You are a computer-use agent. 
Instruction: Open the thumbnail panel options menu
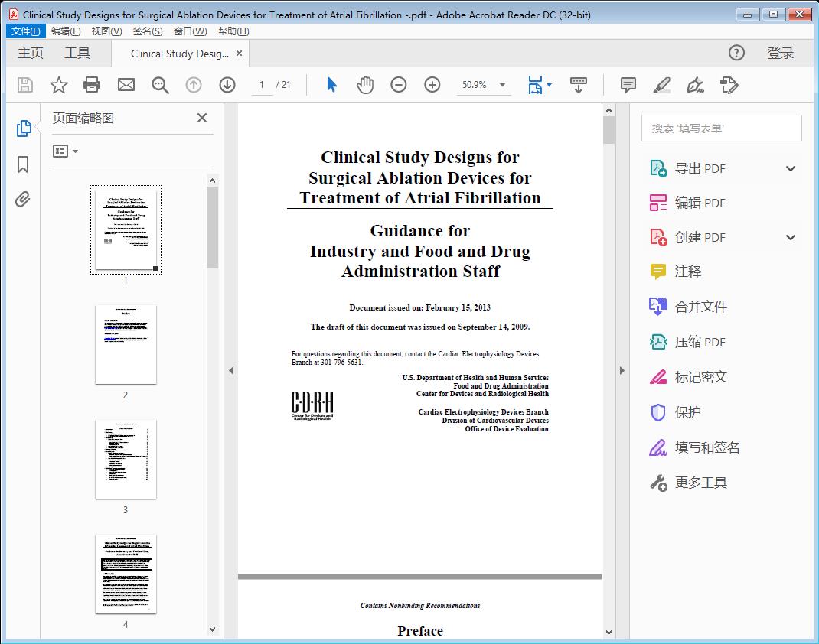[x=63, y=151]
